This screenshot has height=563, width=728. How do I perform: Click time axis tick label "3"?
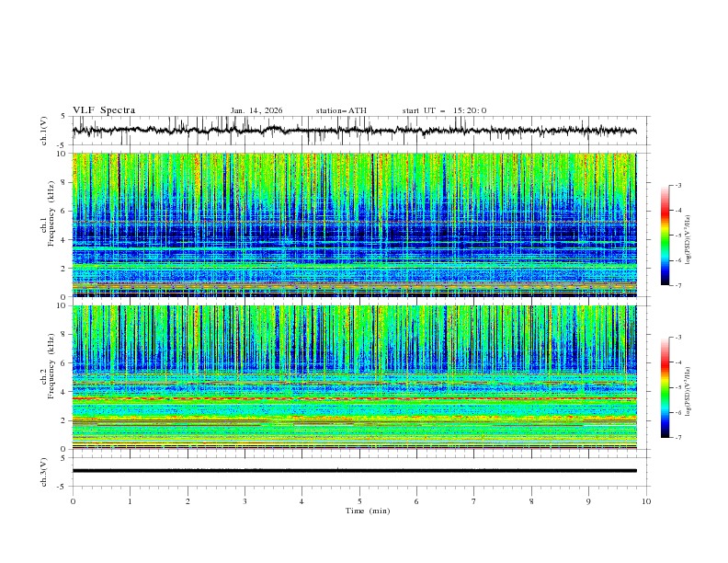tap(245, 501)
